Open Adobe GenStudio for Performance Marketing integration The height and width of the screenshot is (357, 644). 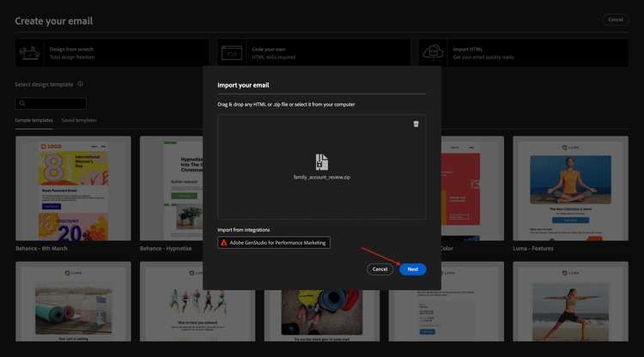274,243
